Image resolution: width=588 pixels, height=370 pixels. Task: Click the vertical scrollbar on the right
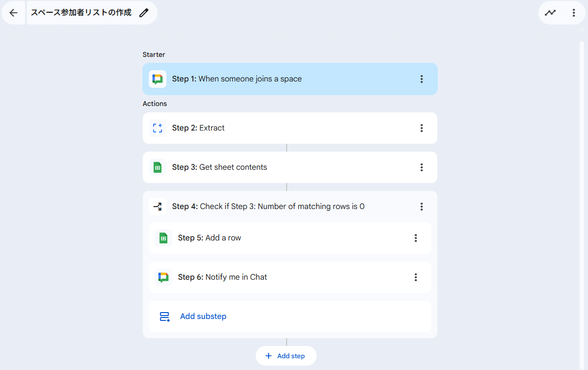point(582,196)
